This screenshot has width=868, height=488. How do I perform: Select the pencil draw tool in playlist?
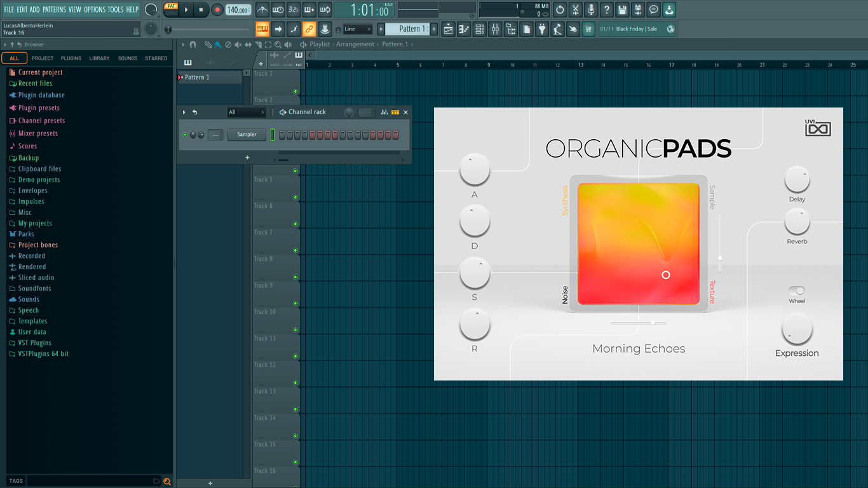(x=208, y=44)
